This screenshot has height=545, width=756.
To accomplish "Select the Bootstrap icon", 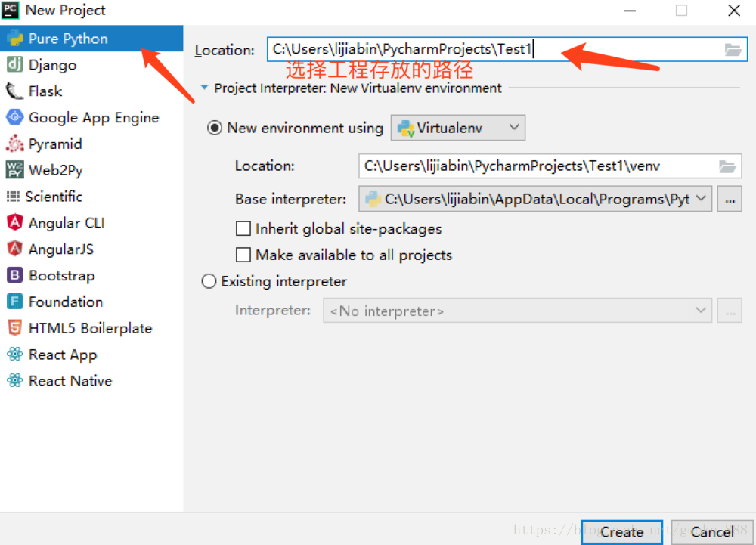I will 14,275.
